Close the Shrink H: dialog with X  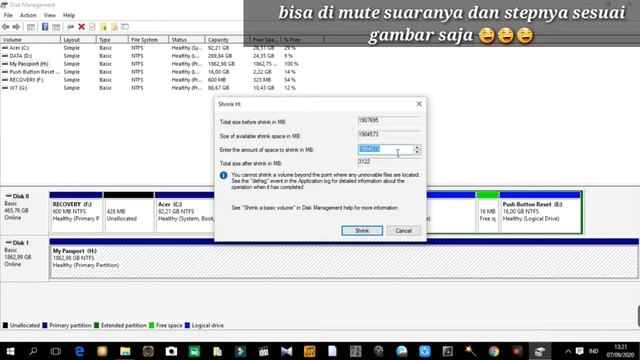tap(419, 104)
